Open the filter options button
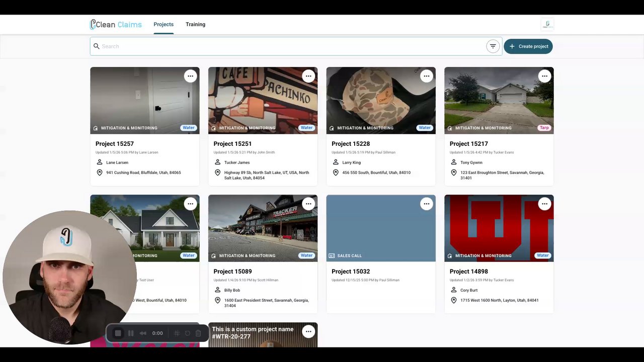This screenshot has width=644, height=362. (493, 46)
